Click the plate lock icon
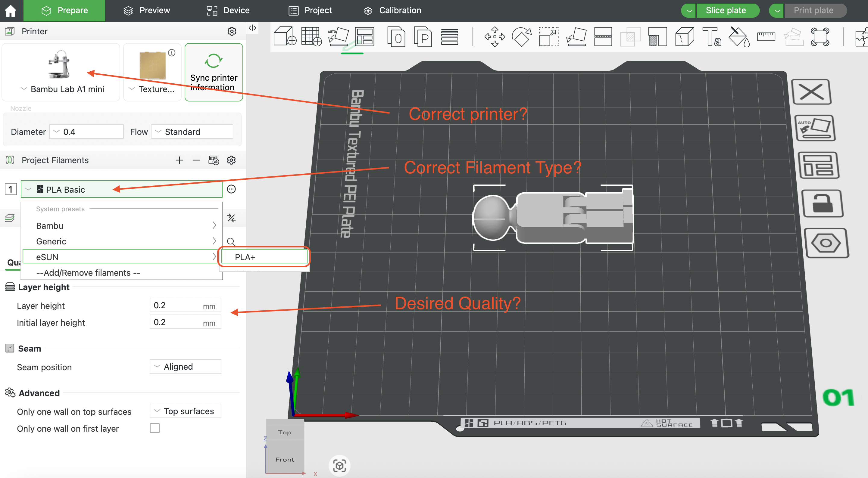Viewport: 868px width, 478px height. [822, 203]
